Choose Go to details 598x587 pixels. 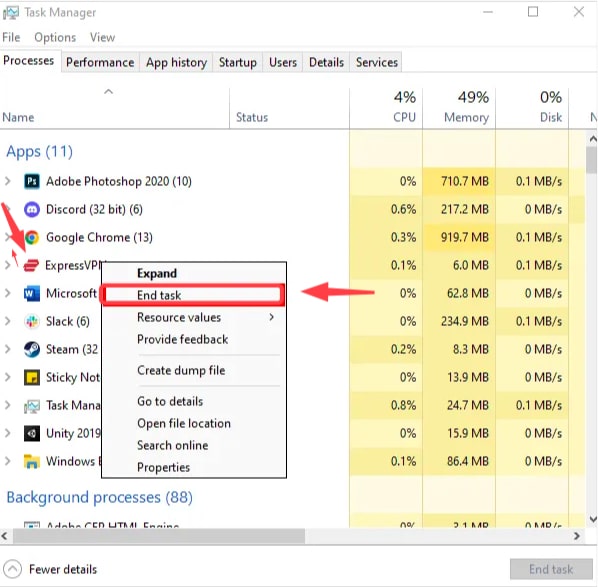click(194, 401)
